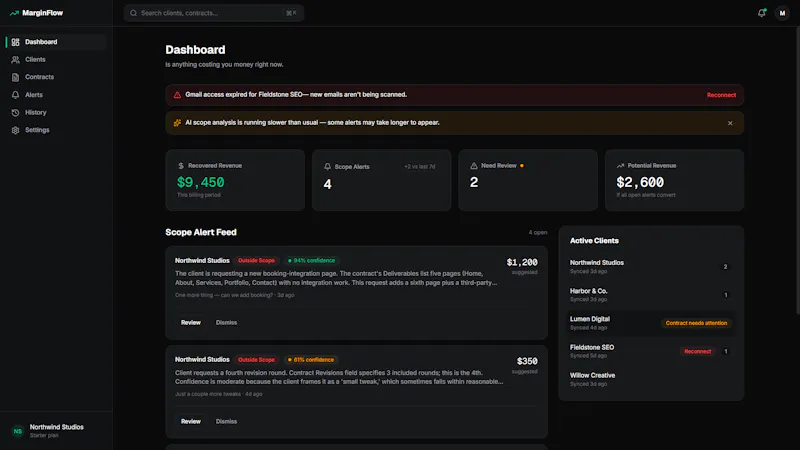Image resolution: width=800 pixels, height=450 pixels.
Task: Click the dollar icon on Recovered Revenue
Action: click(x=181, y=166)
